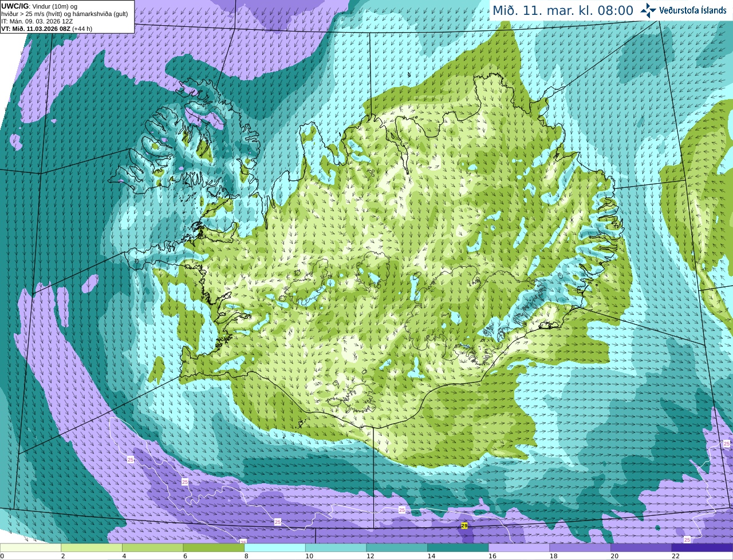Click the legend scale label 4
This screenshot has height=560, width=733.
tap(124, 556)
